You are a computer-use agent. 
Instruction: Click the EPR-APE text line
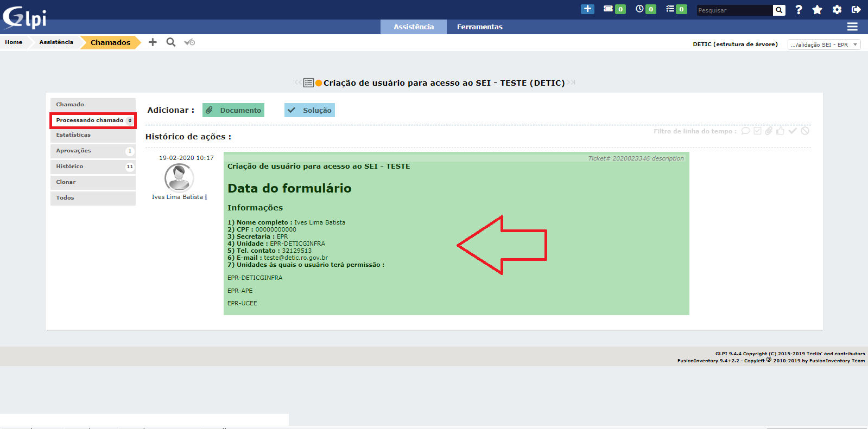click(240, 291)
